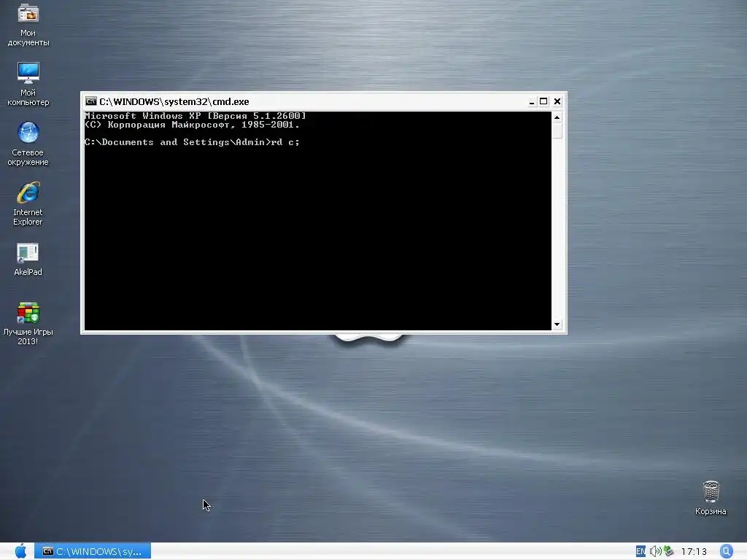
Task: Click the network connection tray icon
Action: coord(669,551)
